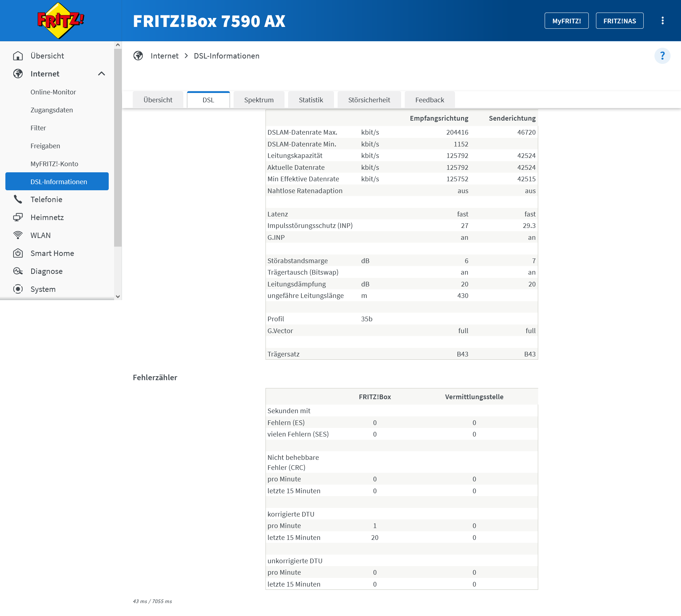Open the Smart Home menu
Image resolution: width=681 pixels, height=616 pixels.
[x=52, y=253]
